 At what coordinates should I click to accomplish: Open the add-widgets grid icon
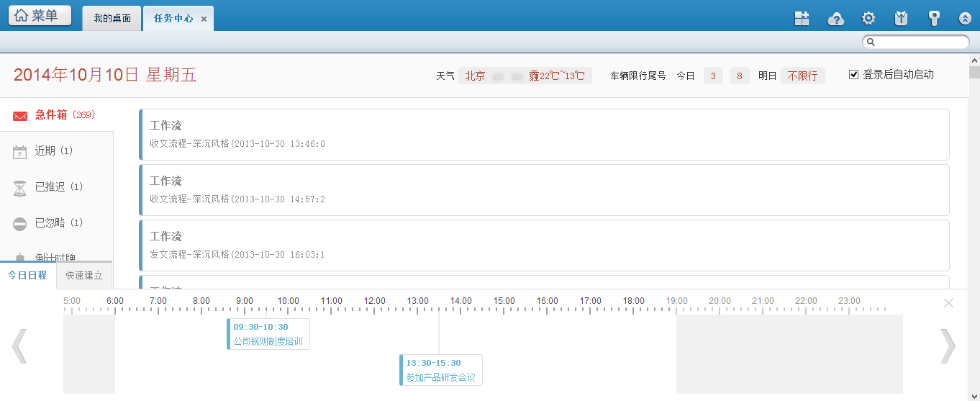802,19
